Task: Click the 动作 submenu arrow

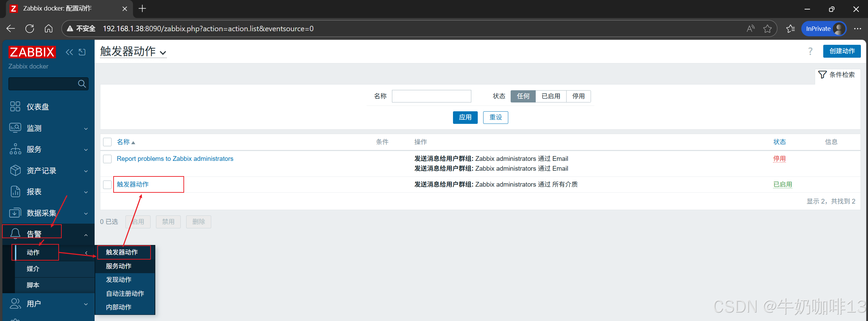Action: 86,253
